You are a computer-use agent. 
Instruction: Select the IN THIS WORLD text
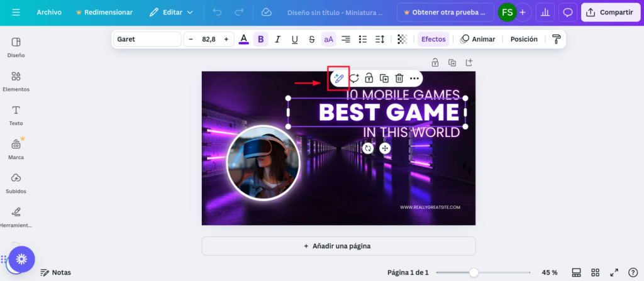click(x=411, y=132)
